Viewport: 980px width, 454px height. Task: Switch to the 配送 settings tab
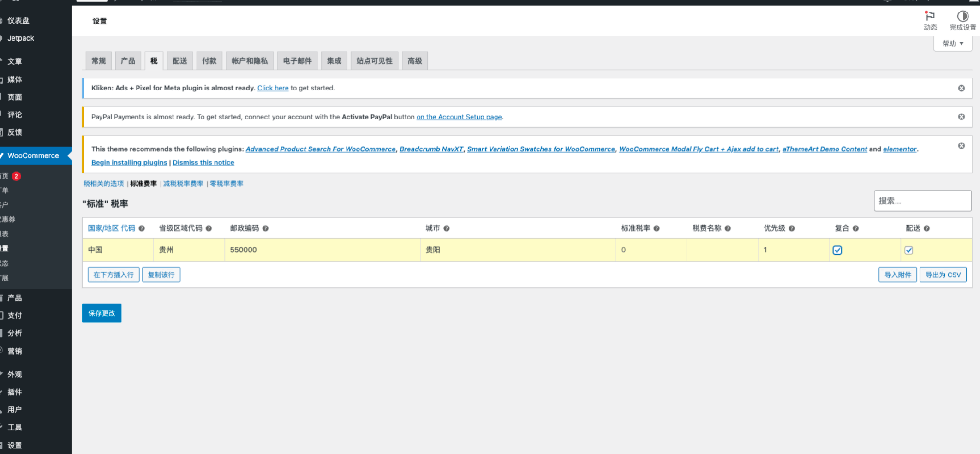click(179, 61)
